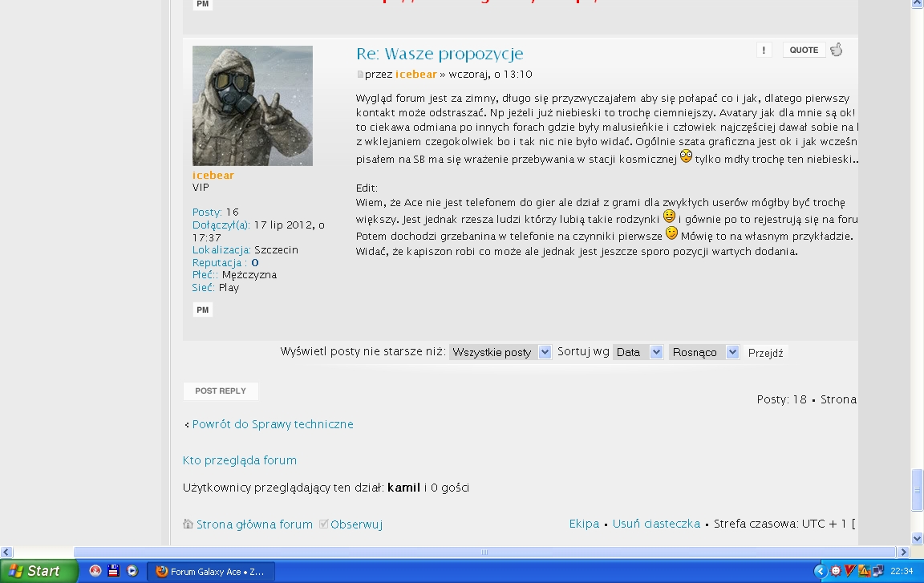Click the shocked emoticon after kosmicznej
This screenshot has width=924, height=583.
tap(686, 156)
